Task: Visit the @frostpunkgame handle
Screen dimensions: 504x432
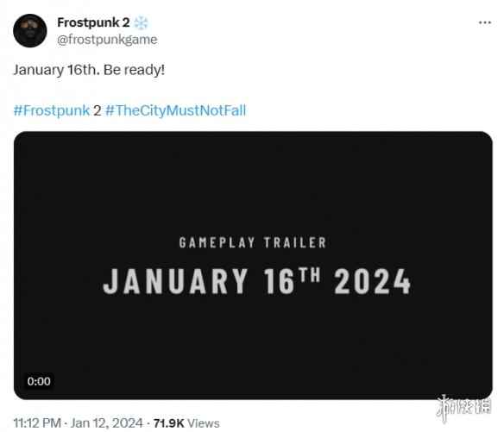Action: tap(107, 40)
